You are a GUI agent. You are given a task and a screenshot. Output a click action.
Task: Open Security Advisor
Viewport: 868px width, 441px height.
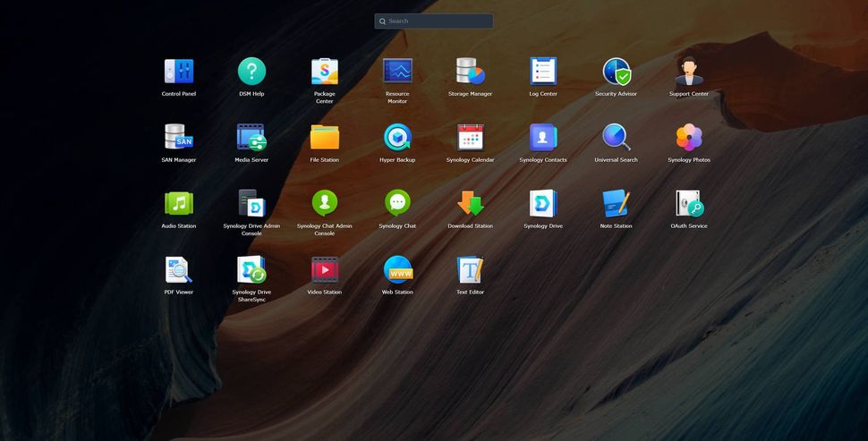[x=617, y=72]
